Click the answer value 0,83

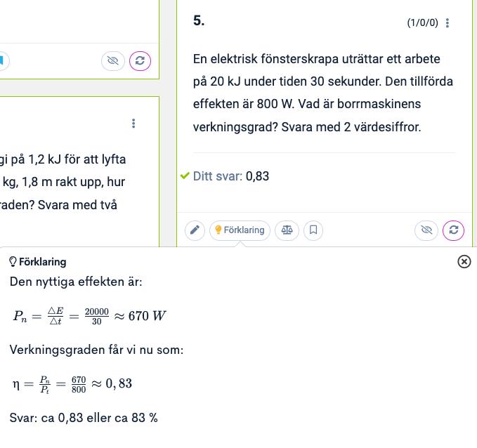[x=257, y=176]
